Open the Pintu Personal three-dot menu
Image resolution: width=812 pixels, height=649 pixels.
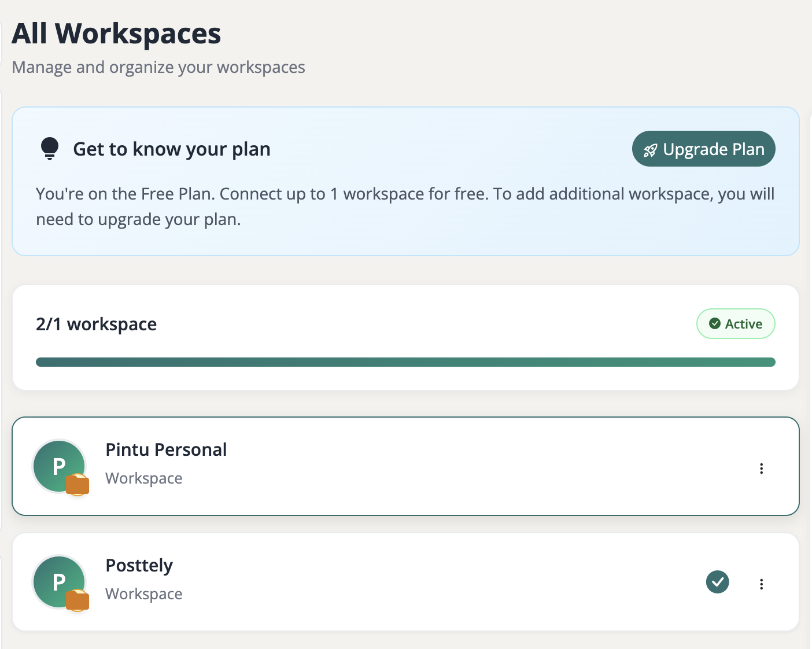click(761, 469)
